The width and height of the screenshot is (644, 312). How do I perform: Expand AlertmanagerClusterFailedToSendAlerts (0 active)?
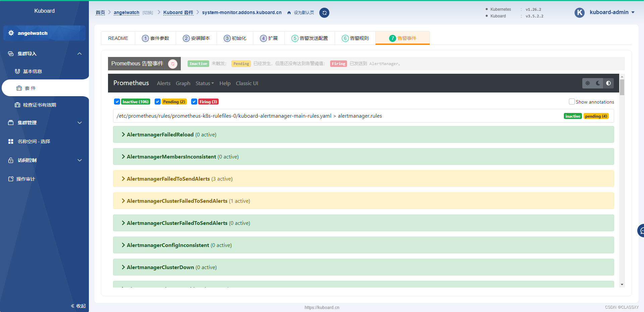[364, 223]
